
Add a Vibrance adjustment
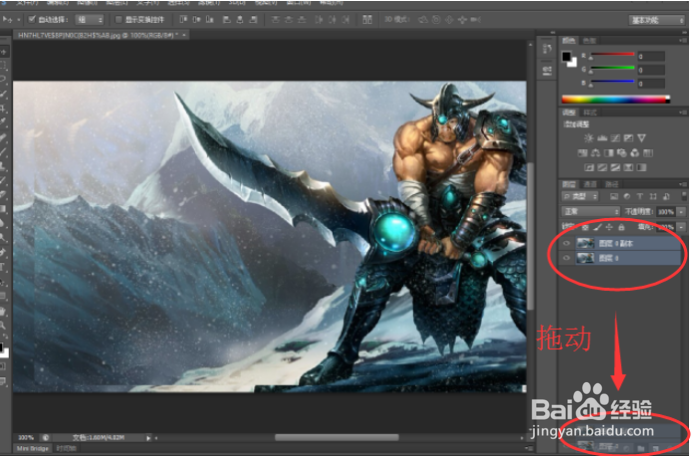(x=642, y=138)
